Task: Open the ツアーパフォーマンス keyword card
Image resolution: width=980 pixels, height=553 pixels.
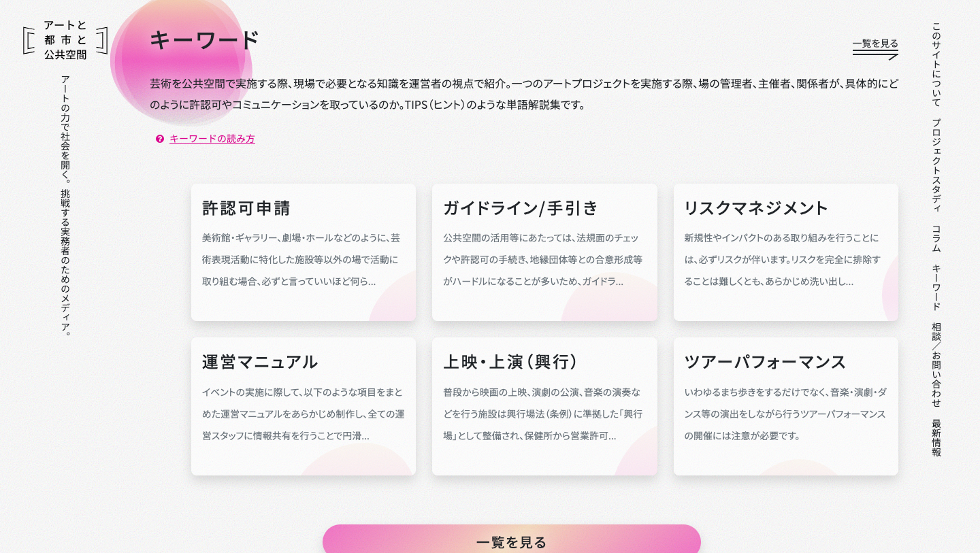Action: coord(786,407)
